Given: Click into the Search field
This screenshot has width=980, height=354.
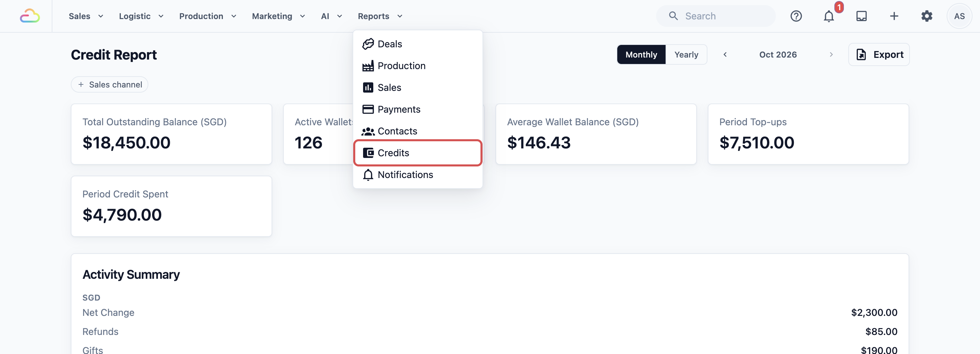Looking at the screenshot, I should pyautogui.click(x=715, y=16).
